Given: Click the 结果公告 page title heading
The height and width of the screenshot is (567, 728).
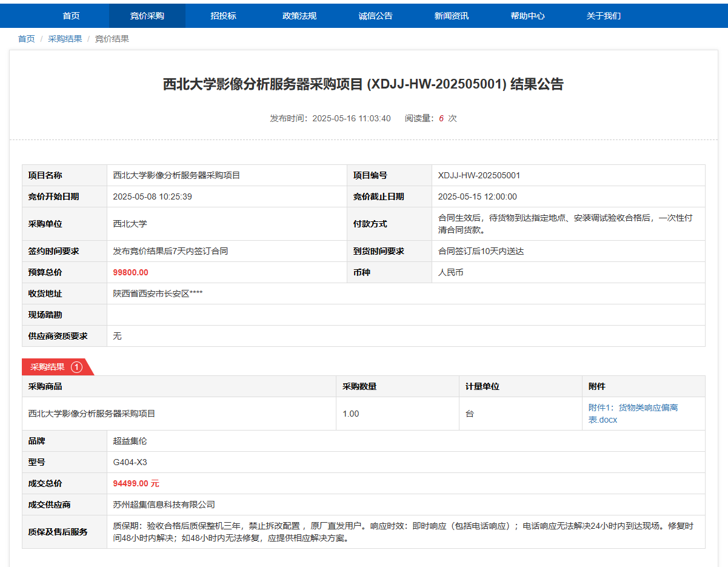Looking at the screenshot, I should 363,84.
